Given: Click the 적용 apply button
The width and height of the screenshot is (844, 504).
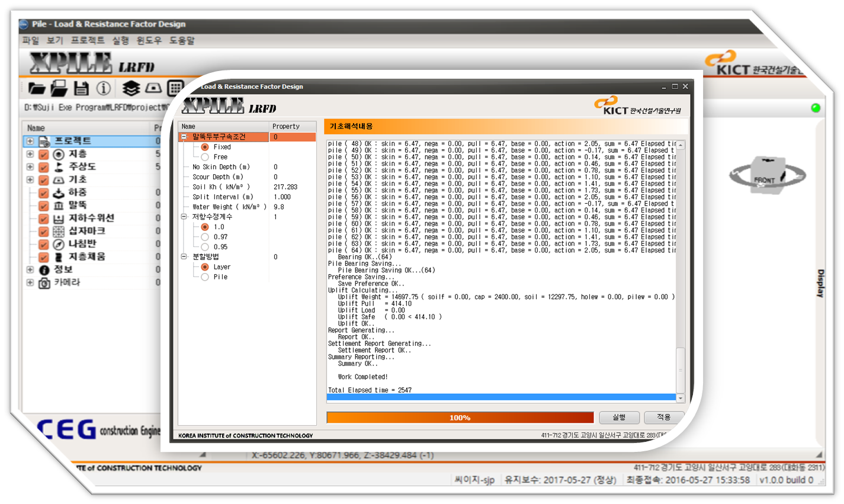Looking at the screenshot, I should pos(664,418).
